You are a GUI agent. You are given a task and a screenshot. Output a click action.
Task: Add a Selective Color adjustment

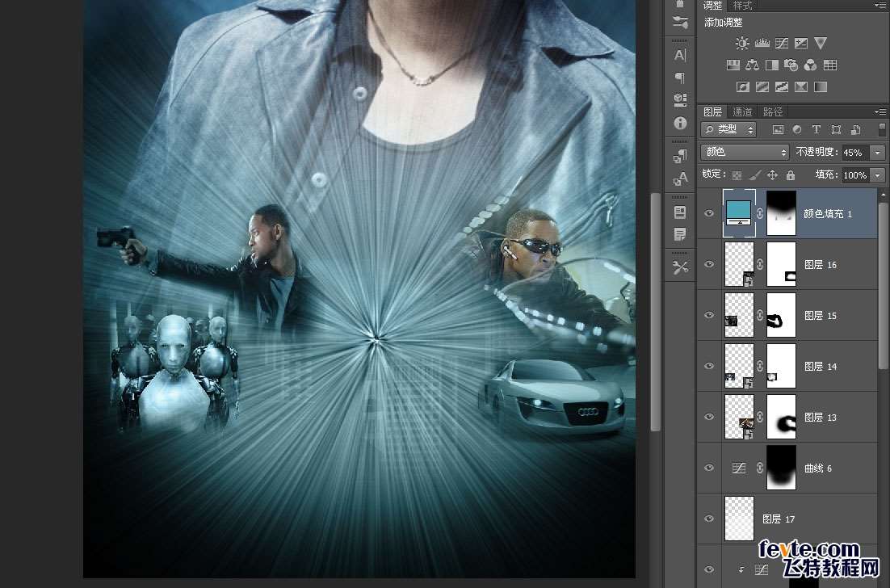[801, 87]
